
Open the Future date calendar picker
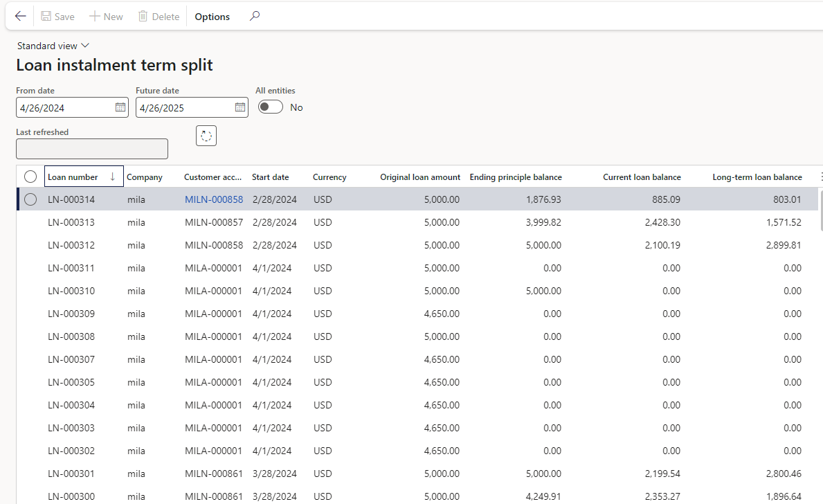(x=240, y=107)
